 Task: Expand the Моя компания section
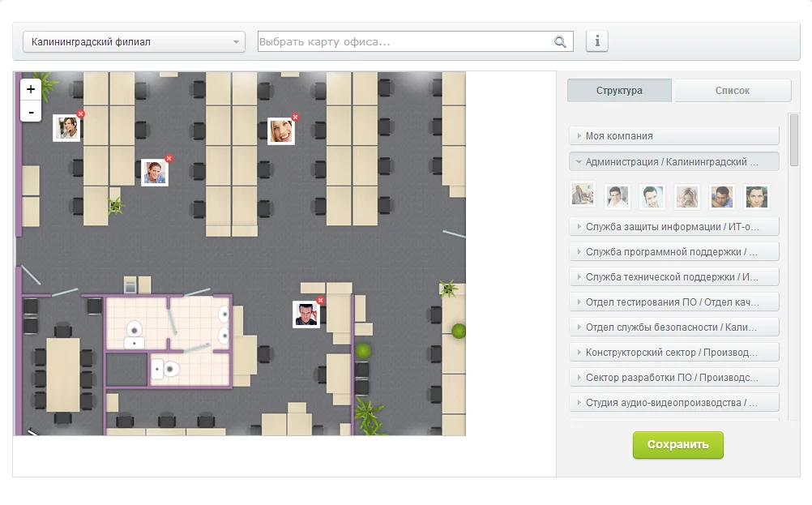(674, 136)
